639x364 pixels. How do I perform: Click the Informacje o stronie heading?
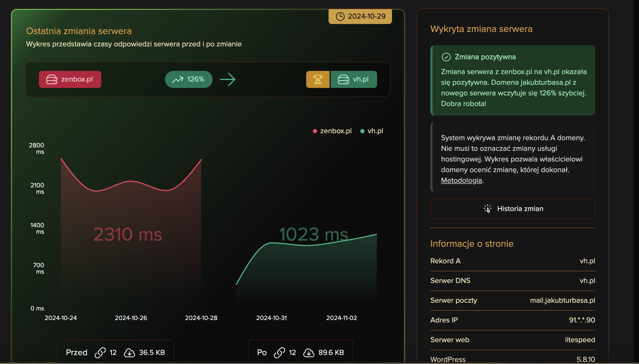[472, 244]
